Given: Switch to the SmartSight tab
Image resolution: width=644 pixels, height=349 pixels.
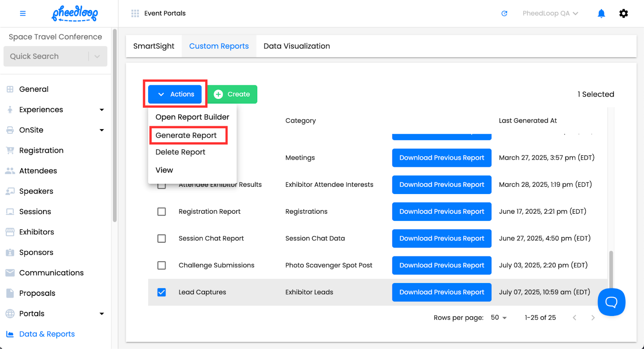Looking at the screenshot, I should point(154,46).
